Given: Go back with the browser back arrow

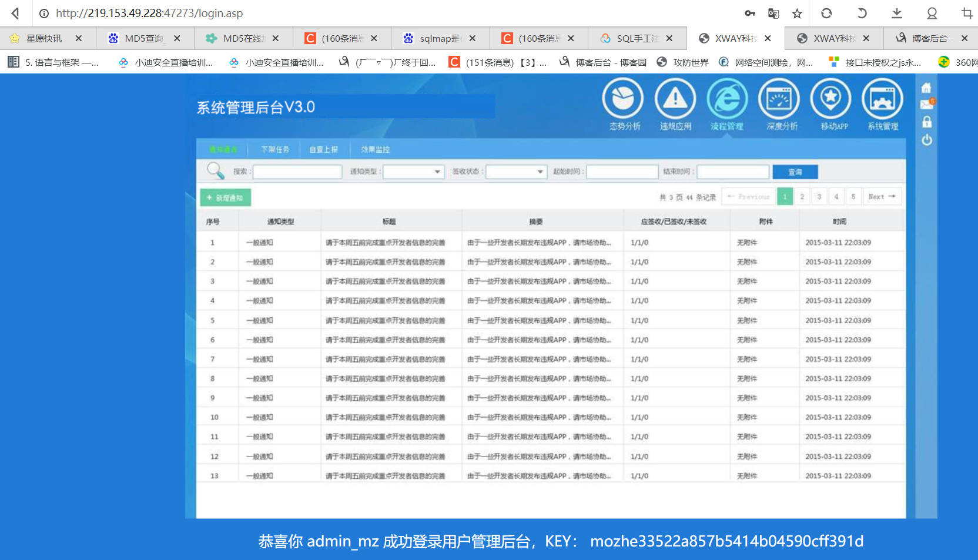Looking at the screenshot, I should pos(16,13).
